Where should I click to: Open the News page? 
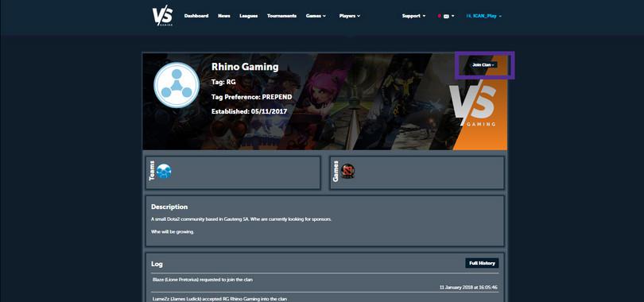(x=224, y=16)
